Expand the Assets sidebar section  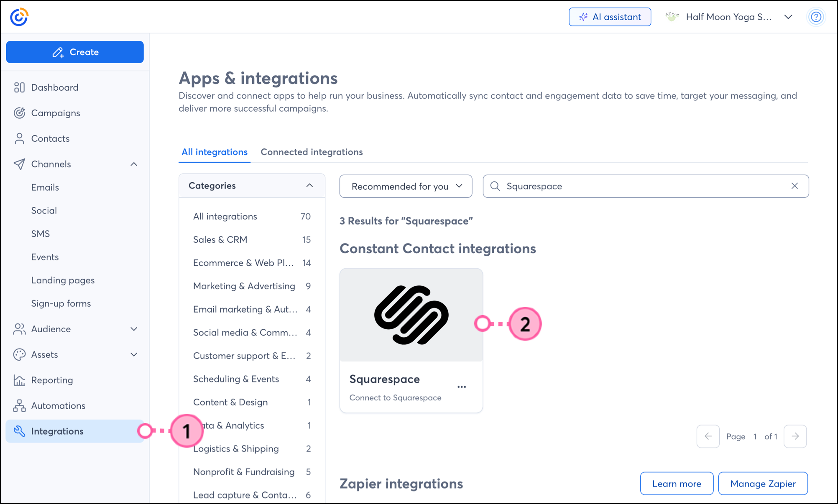(134, 355)
